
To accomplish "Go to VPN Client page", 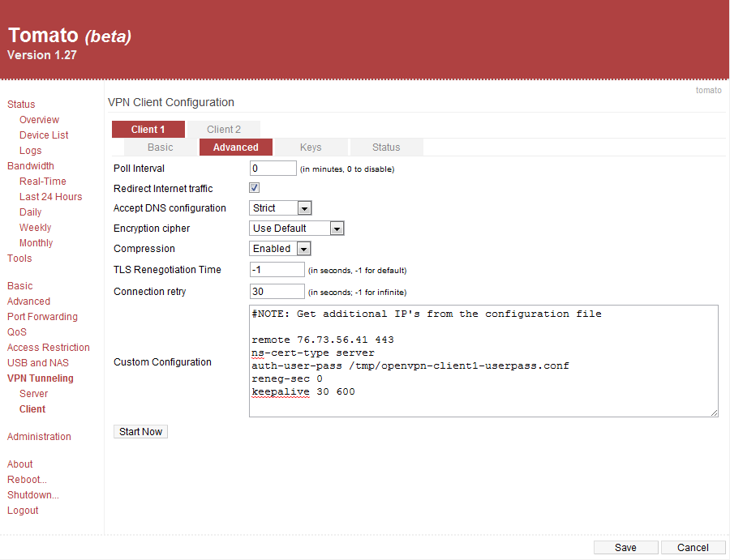I will (32, 408).
